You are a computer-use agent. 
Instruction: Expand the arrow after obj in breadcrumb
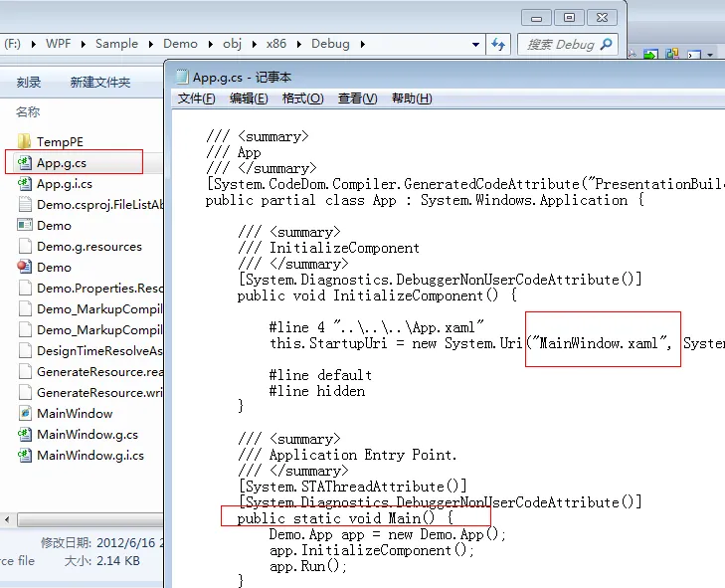[x=255, y=44]
